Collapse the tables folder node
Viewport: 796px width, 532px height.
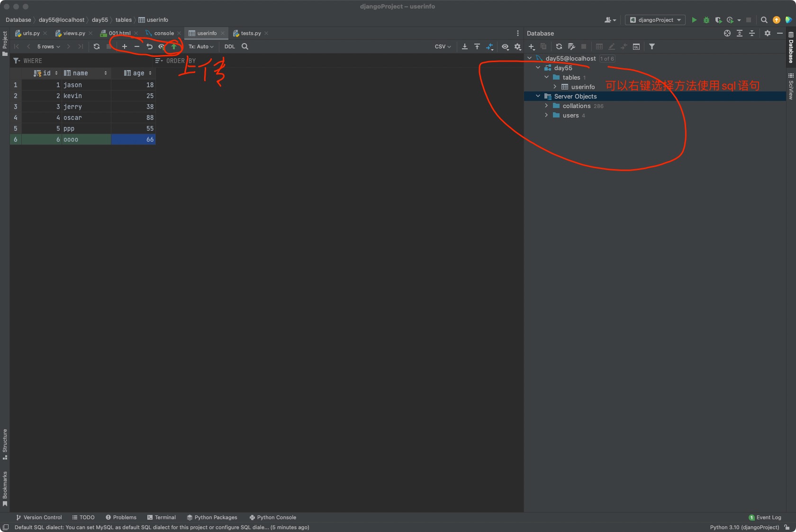[x=547, y=77]
